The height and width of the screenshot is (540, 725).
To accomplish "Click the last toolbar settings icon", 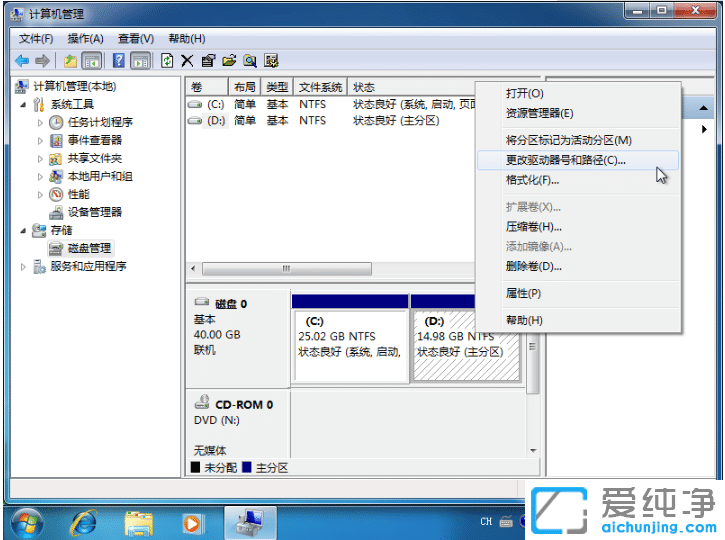I will pyautogui.click(x=271, y=61).
